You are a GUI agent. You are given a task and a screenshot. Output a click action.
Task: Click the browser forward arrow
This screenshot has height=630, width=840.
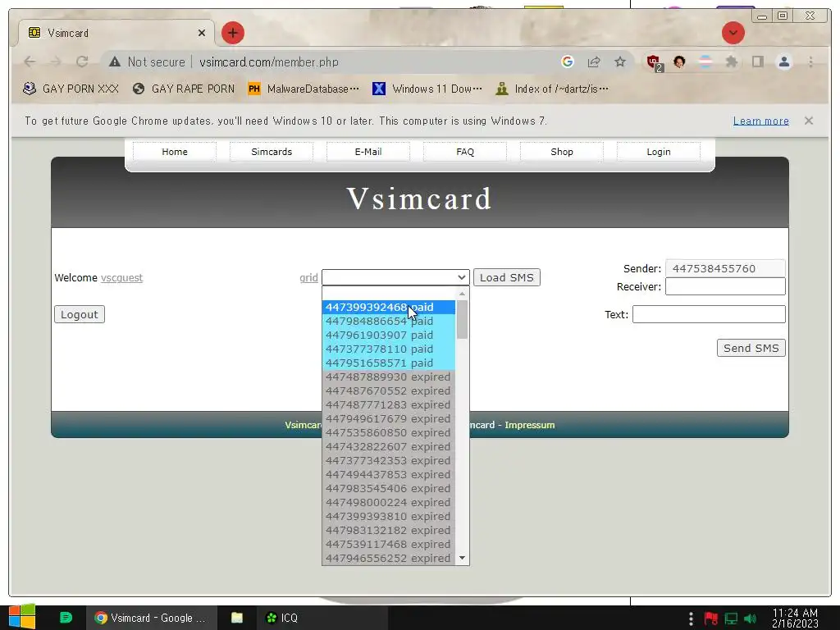(56, 62)
